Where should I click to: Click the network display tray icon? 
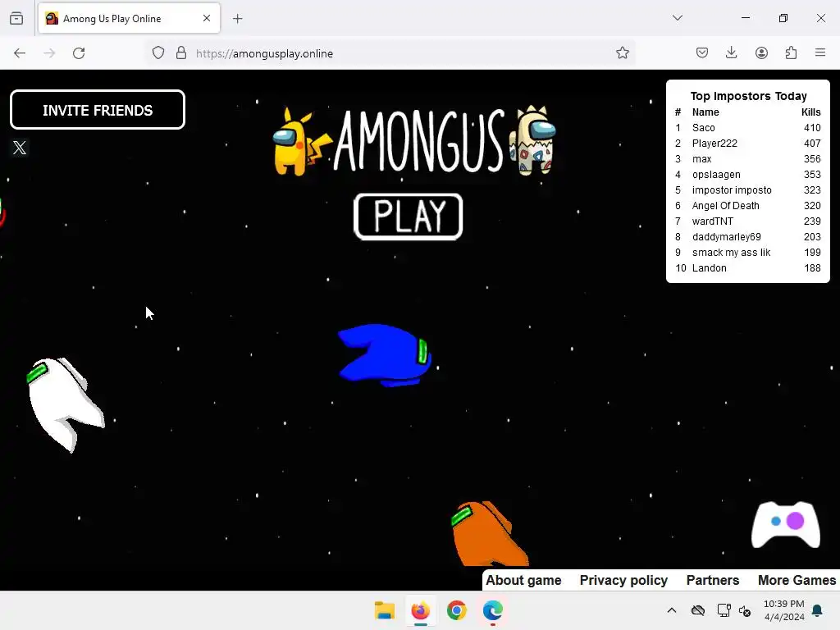click(724, 610)
